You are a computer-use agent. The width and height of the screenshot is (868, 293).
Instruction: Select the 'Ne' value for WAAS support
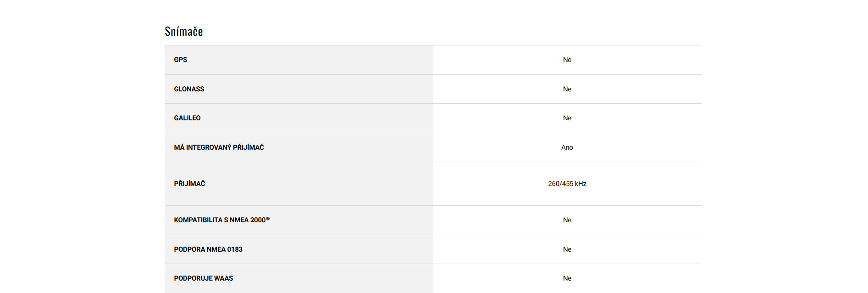[567, 278]
